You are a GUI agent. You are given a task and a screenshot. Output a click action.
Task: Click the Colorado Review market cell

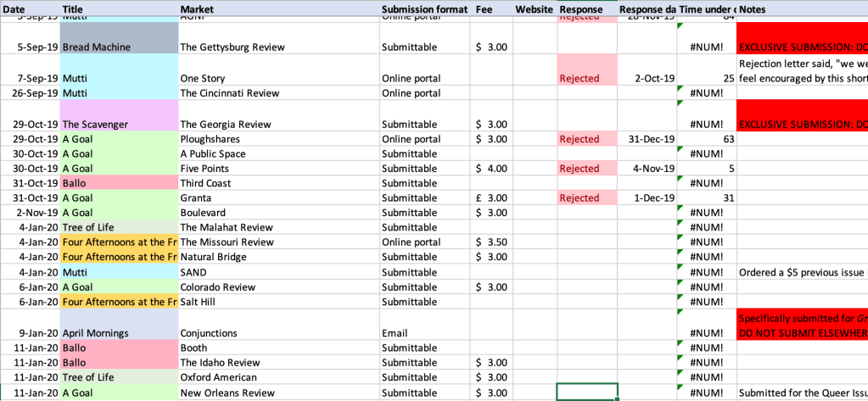click(x=279, y=287)
